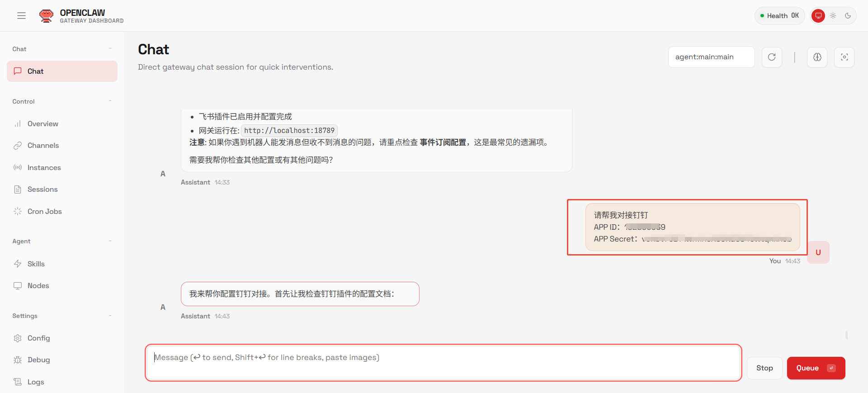Toggle the assistant thinking brain icon
Screen dimensions: 868x393
817,57
